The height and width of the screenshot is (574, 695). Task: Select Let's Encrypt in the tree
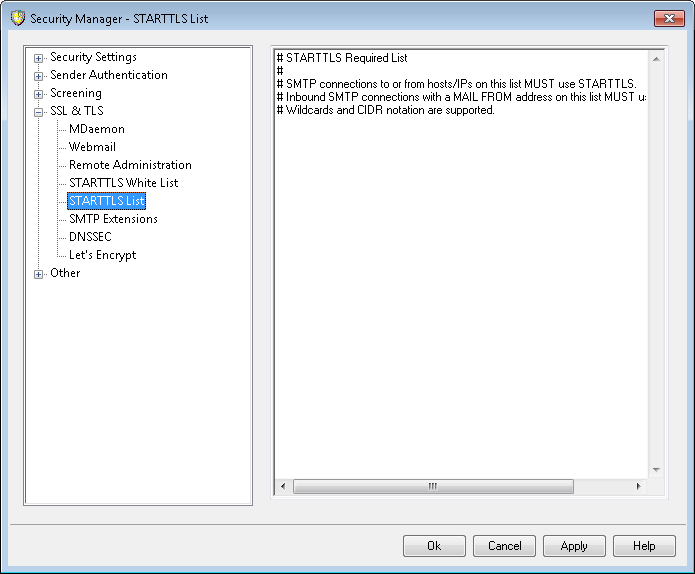(x=102, y=255)
